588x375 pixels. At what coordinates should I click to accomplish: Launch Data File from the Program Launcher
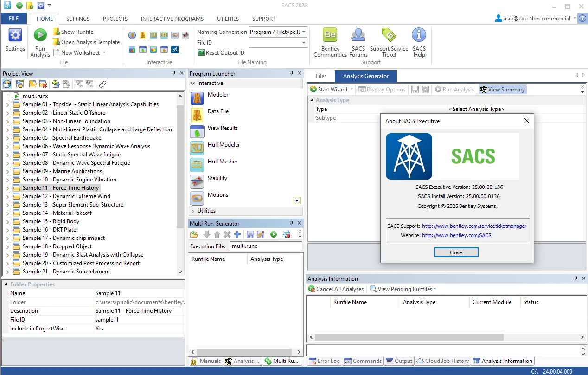pos(218,111)
